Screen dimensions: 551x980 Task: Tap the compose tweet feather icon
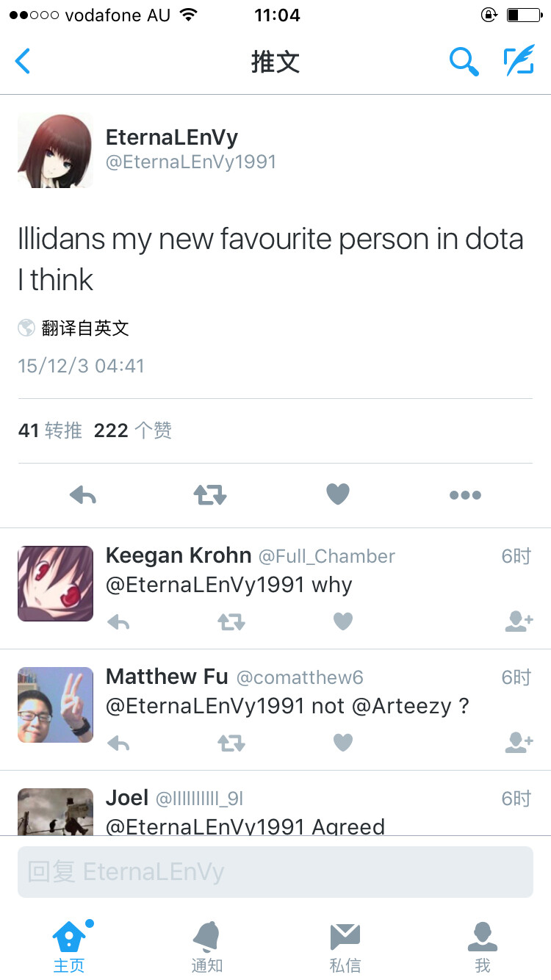tap(519, 61)
